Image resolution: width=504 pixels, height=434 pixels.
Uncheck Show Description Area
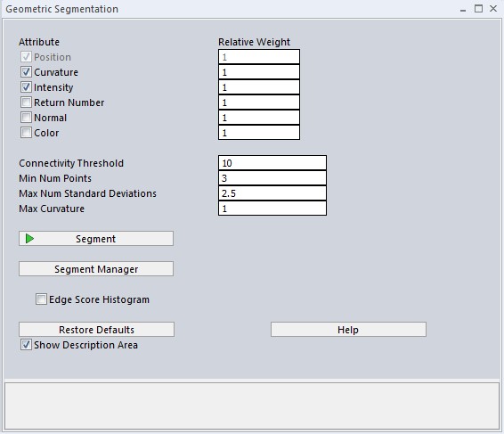click(x=26, y=345)
